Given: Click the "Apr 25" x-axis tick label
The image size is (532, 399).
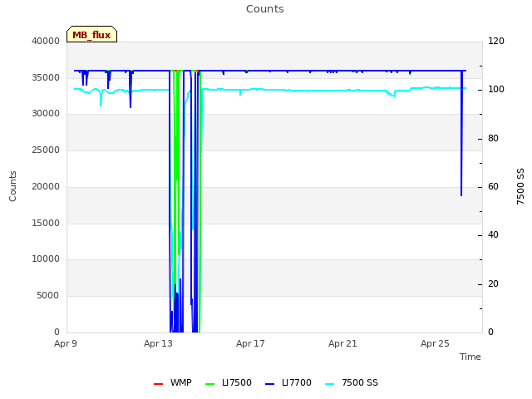Looking at the screenshot, I should pyautogui.click(x=435, y=343).
